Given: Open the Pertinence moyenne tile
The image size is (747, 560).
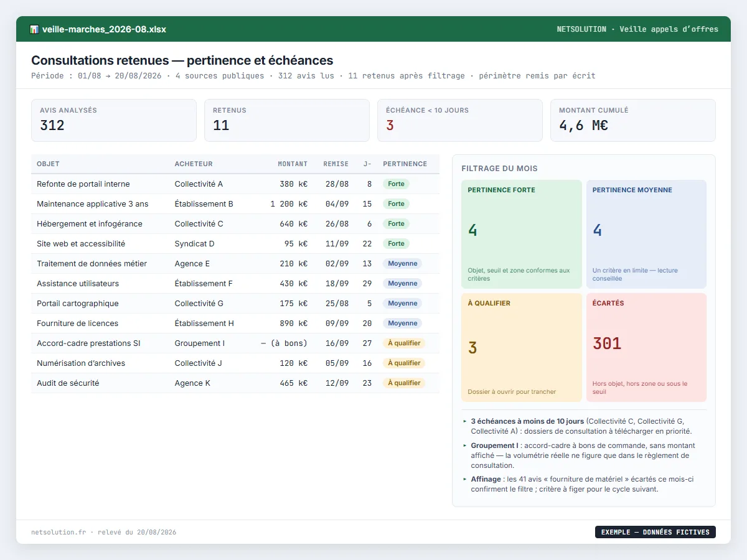Looking at the screenshot, I should [x=646, y=234].
